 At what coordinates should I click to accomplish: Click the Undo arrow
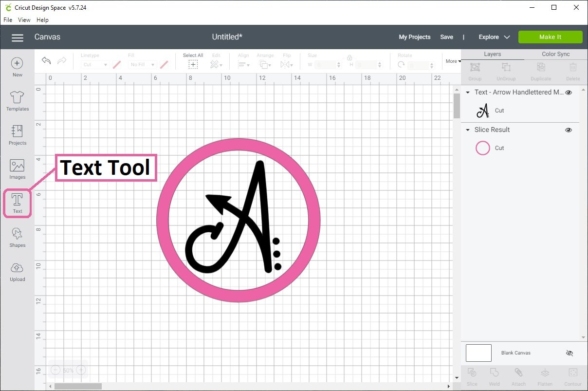pyautogui.click(x=46, y=61)
